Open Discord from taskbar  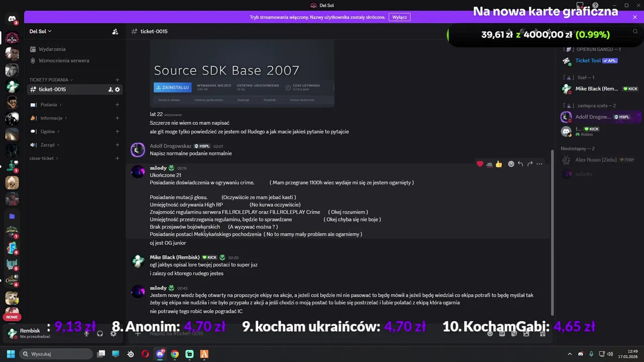pyautogui.click(x=160, y=354)
